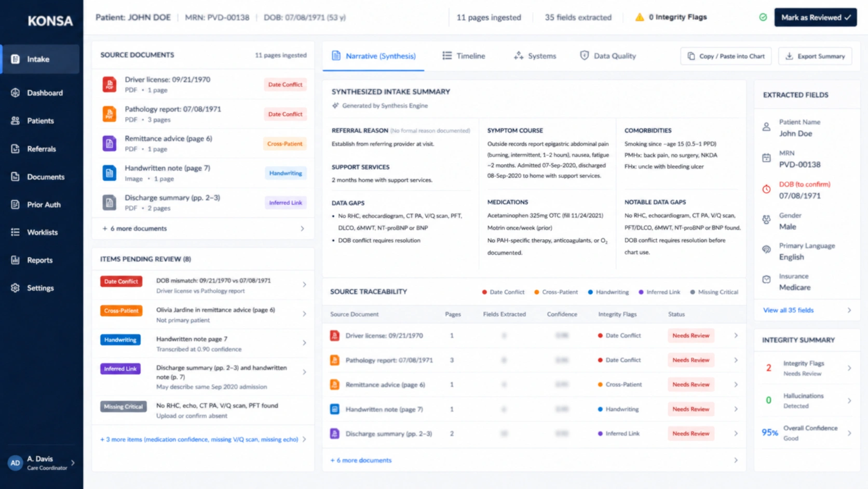The width and height of the screenshot is (868, 489).
Task: Click the Hallucinations Detected count 0
Action: coord(768,400)
